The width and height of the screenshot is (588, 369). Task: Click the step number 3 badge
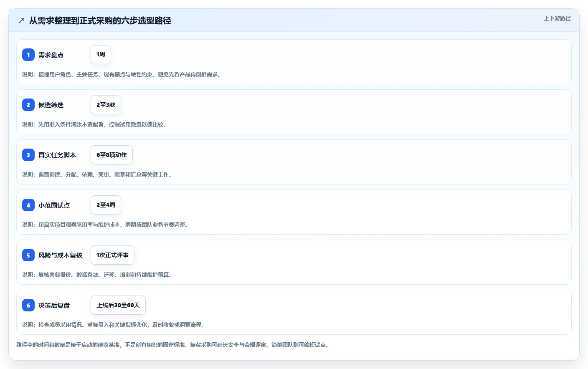28,155
